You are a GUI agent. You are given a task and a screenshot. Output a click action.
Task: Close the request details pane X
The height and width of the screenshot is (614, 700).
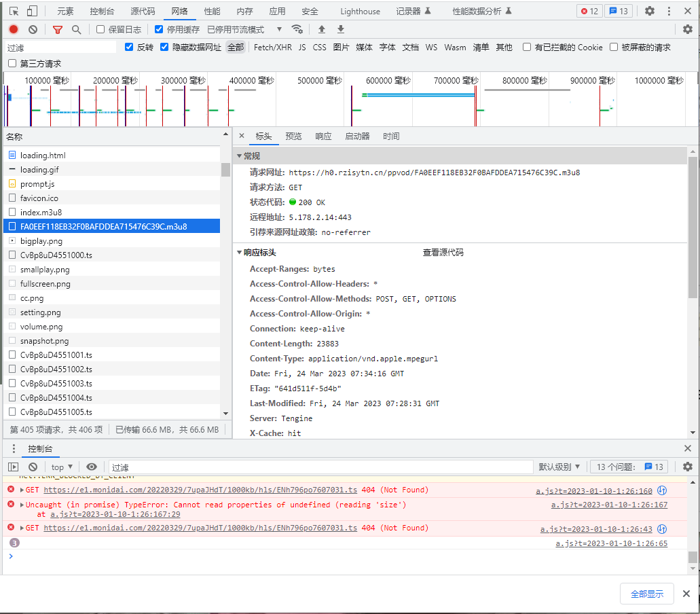click(x=242, y=136)
